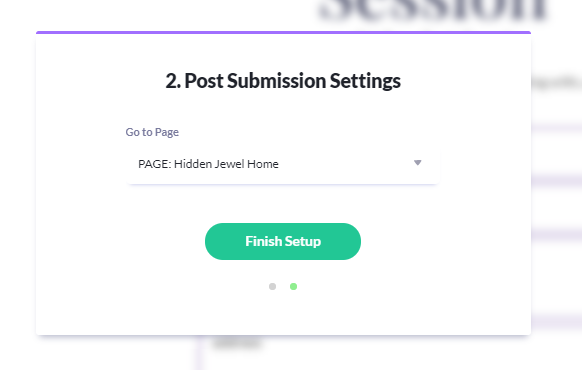Click the word Settings in the heading
This screenshot has height=370, width=582.
(365, 81)
